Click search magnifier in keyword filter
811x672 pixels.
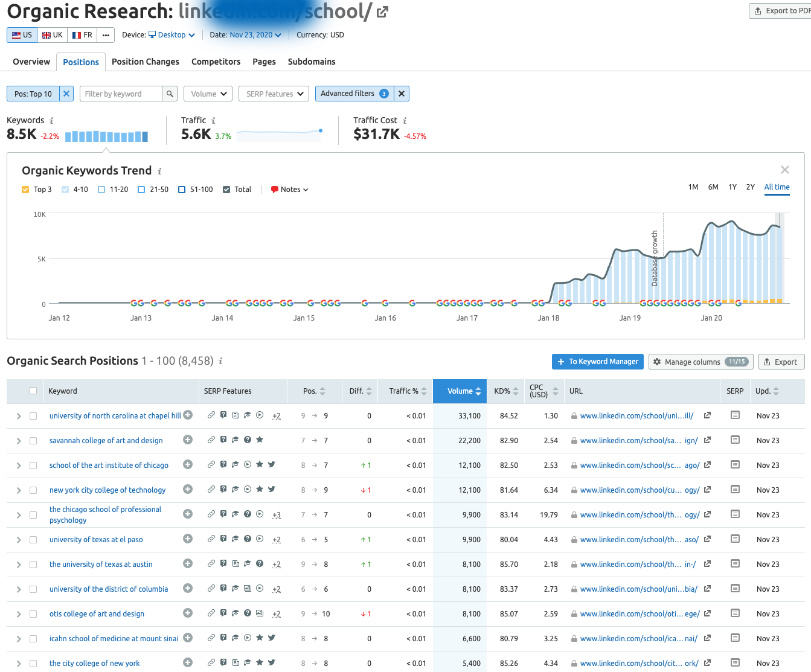tap(170, 94)
